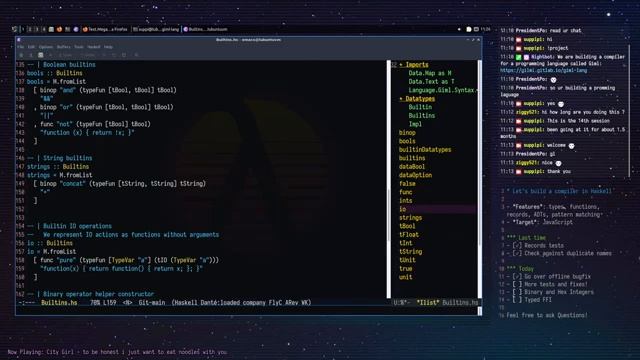The height and width of the screenshot is (360, 640).
Task: Check the Binary and Hex Integers checkbox
Action: [x=517, y=292]
